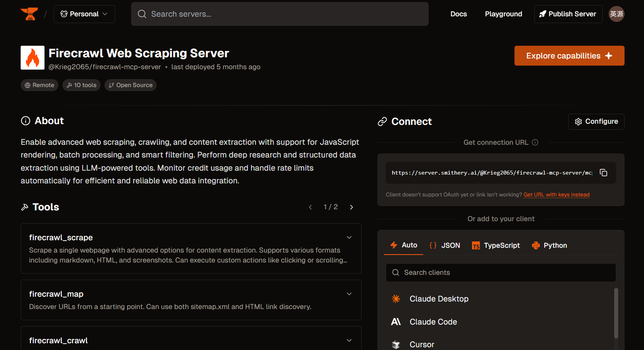644x350 pixels.
Task: Click @Krieg2065/firecrawl-mcp-server name
Action: pos(105,67)
